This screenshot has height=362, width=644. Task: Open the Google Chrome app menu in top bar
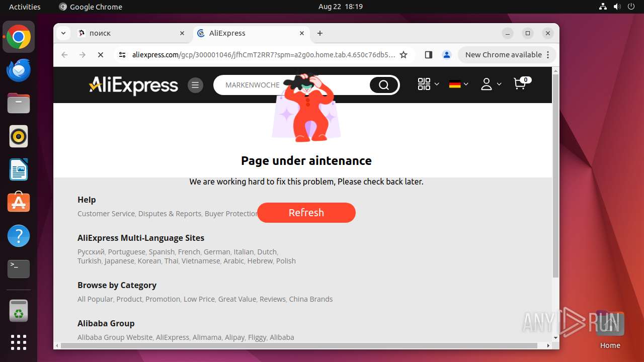(91, 7)
